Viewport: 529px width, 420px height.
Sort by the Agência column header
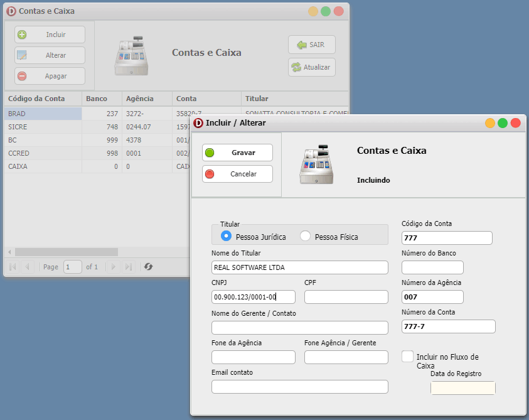coord(147,99)
